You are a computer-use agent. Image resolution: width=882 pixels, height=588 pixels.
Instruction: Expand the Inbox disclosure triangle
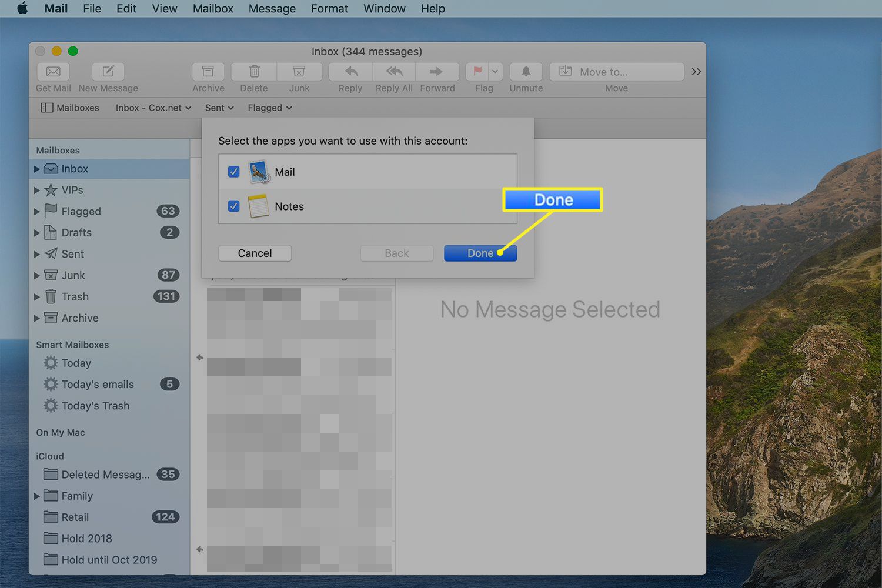(x=36, y=169)
